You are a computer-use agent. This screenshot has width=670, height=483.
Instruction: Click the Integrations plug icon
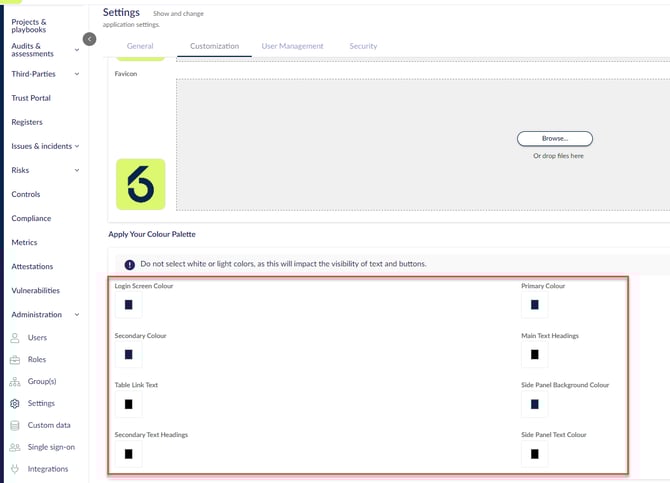15,469
